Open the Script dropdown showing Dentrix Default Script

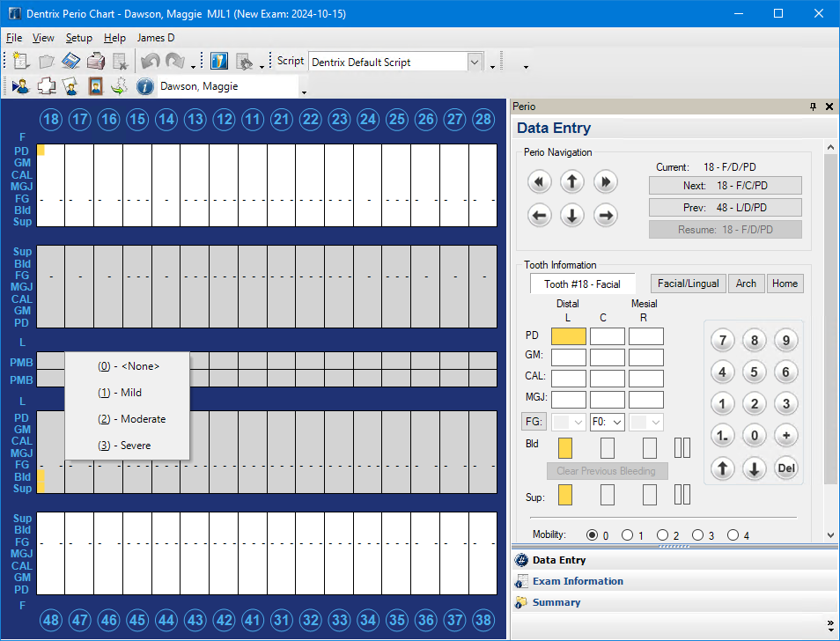click(x=475, y=62)
